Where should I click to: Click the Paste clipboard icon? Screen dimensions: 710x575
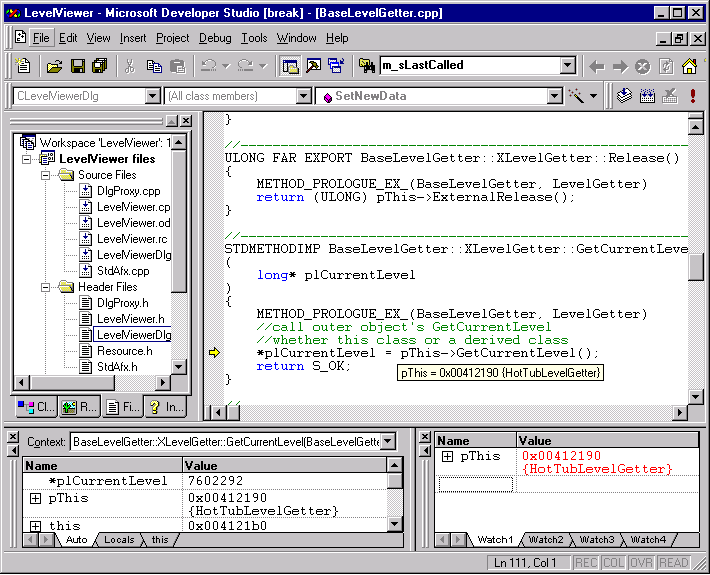(x=177, y=66)
